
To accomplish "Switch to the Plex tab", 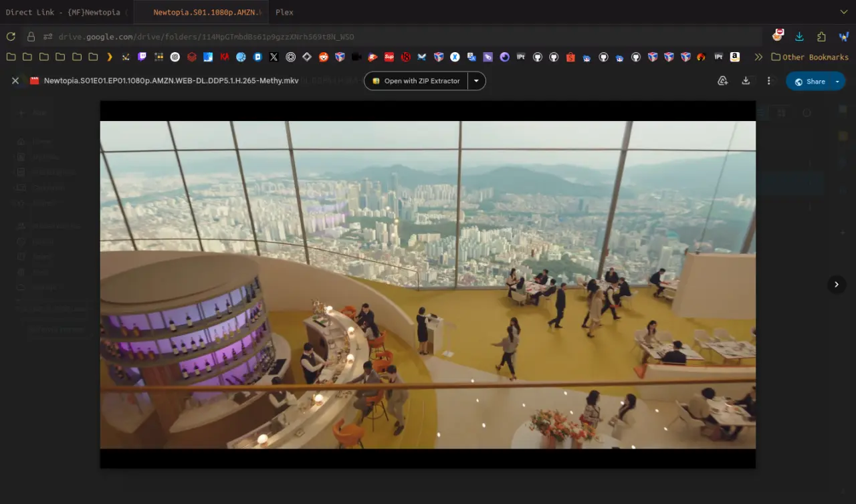I will tap(284, 12).
